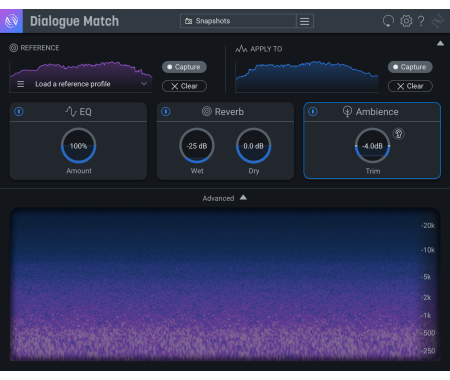This screenshot has height=380, width=450.
Task: Click the Advanced label
Action: point(218,198)
